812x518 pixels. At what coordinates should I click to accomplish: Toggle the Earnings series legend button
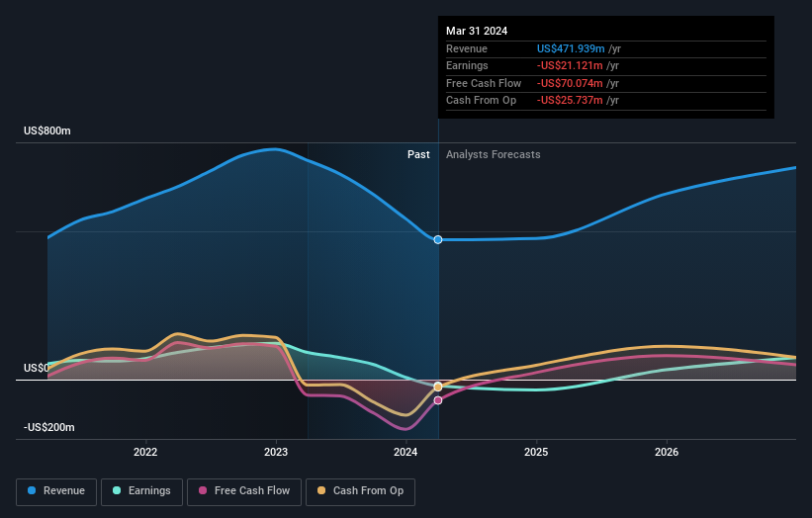[141, 491]
